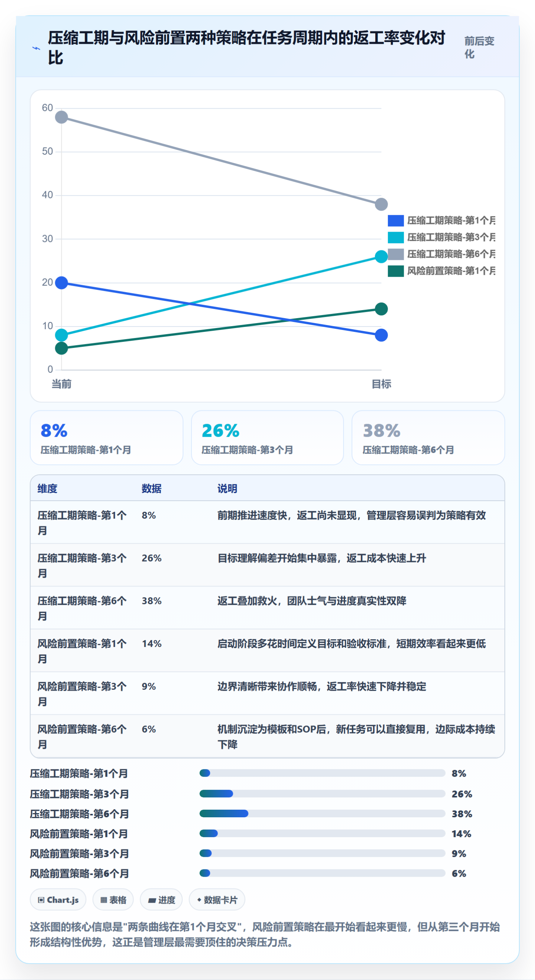Click the 6% progress bar for 风险前置策略-第6个月

pyautogui.click(x=322, y=873)
